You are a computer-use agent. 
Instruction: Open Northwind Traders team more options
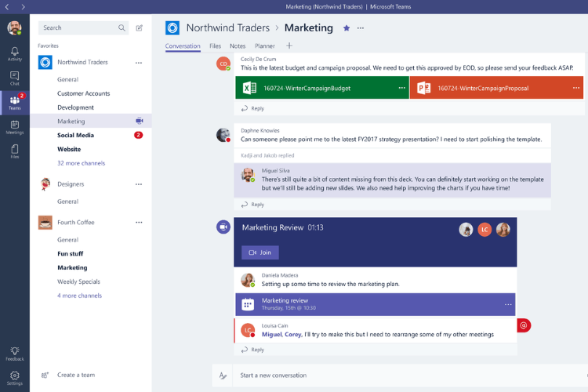[139, 63]
